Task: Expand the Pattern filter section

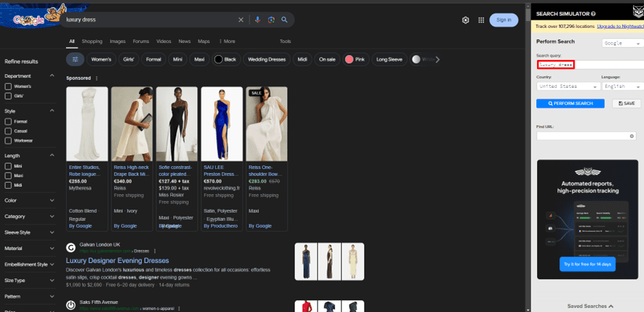Action: coord(52,296)
